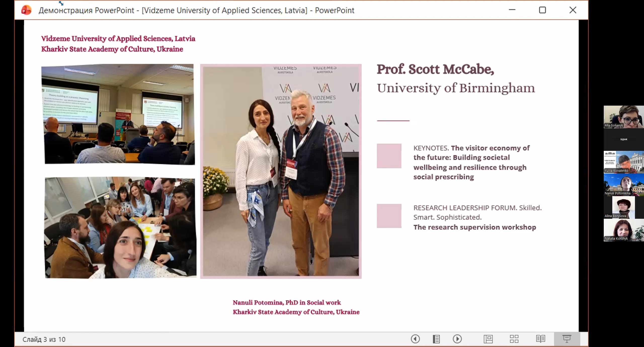The height and width of the screenshot is (347, 644).
Task: Click the pink square beside KEYNOTES text
Action: tap(389, 156)
